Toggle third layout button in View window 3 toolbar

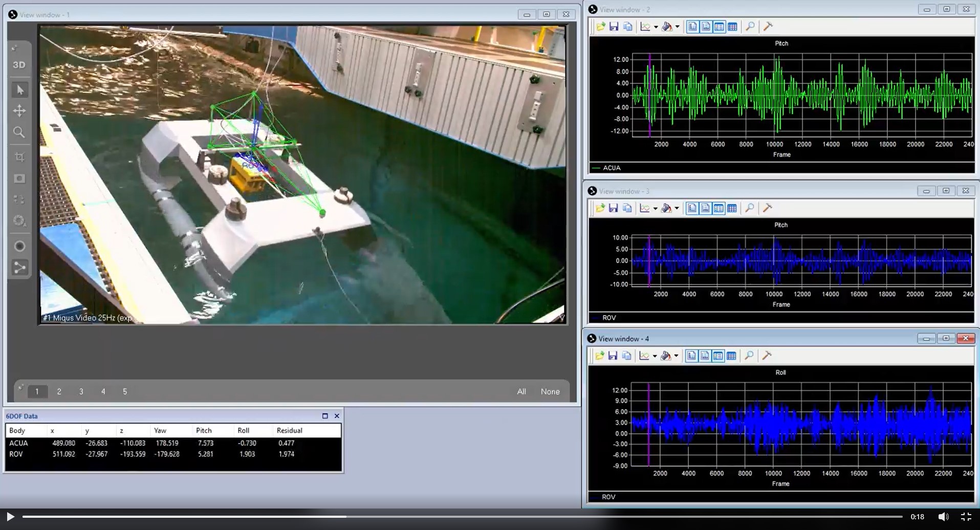(718, 208)
